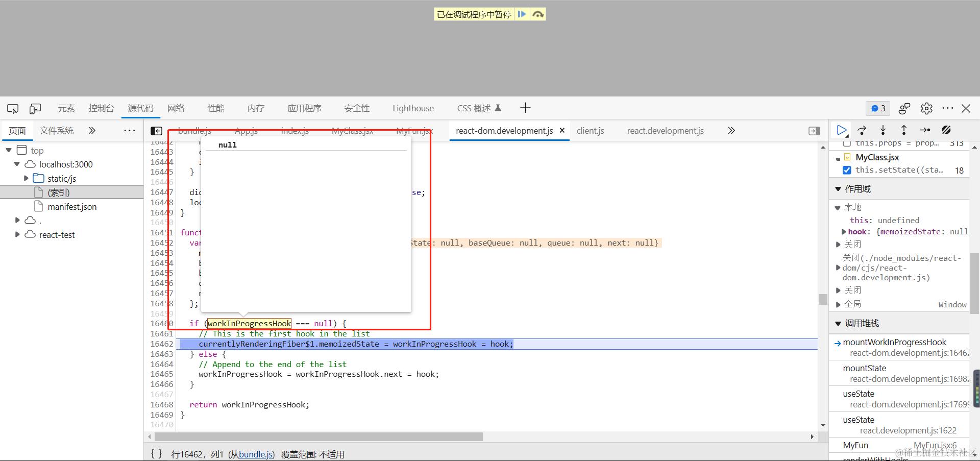980x461 pixels.
Task: Show more open file tabs
Action: (731, 131)
